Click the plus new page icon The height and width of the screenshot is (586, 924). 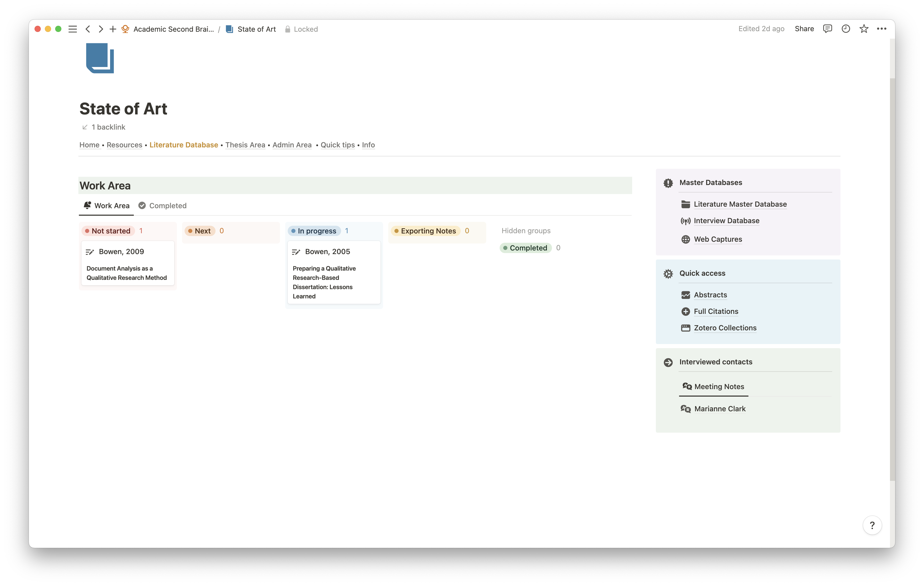(113, 29)
